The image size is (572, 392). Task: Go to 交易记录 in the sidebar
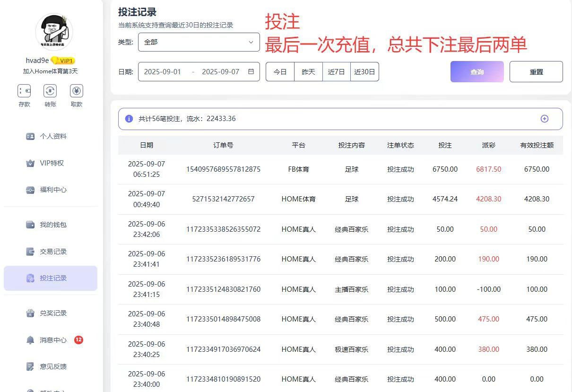point(53,252)
